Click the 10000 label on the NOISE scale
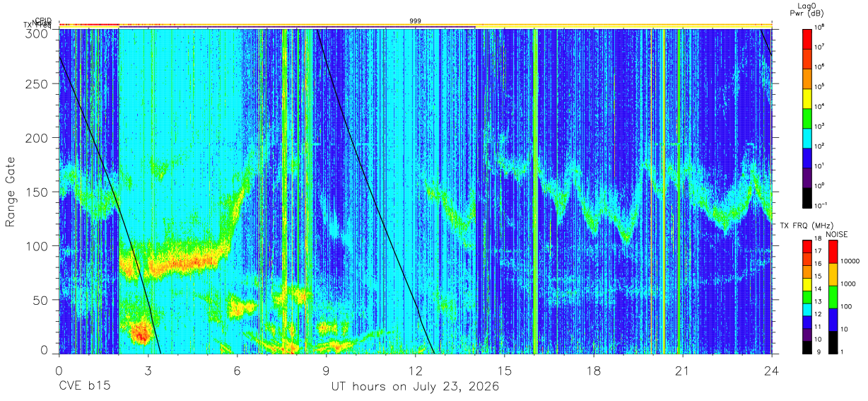Image resolution: width=868 pixels, height=401 pixels. 850,262
